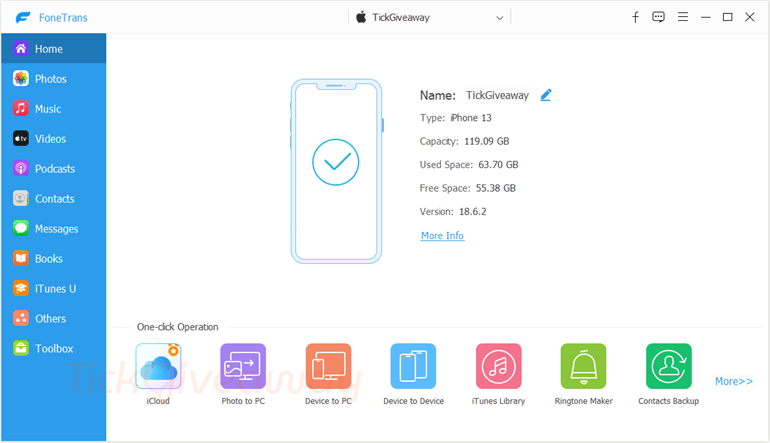
Task: Click the Others icon in sidebar
Action: click(21, 318)
